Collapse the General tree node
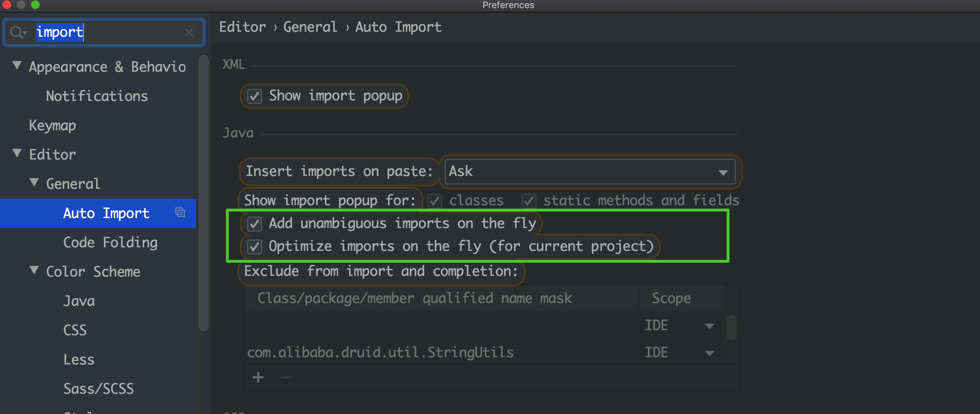This screenshot has width=980, height=414. coord(34,182)
